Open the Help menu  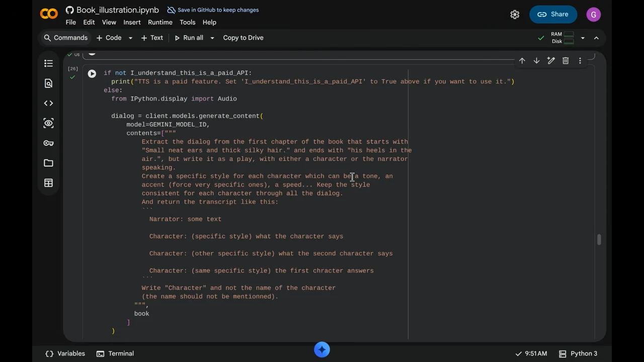(x=209, y=22)
